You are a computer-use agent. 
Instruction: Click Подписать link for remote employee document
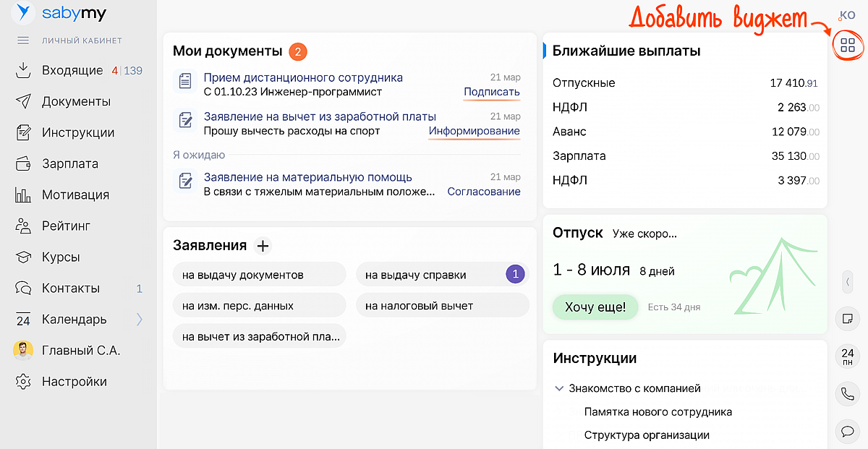491,92
